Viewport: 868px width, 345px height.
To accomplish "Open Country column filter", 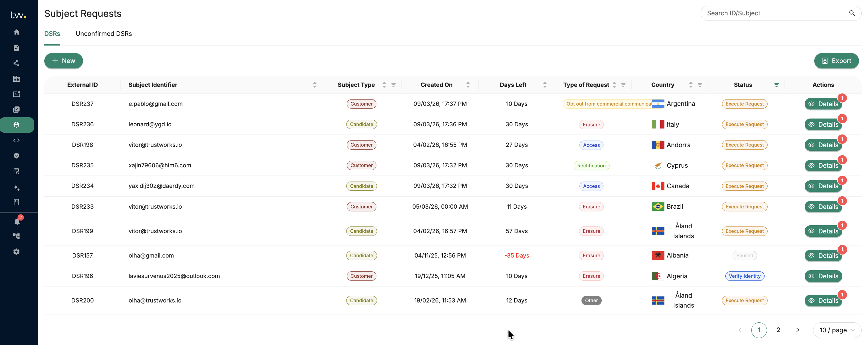I will tap(700, 85).
